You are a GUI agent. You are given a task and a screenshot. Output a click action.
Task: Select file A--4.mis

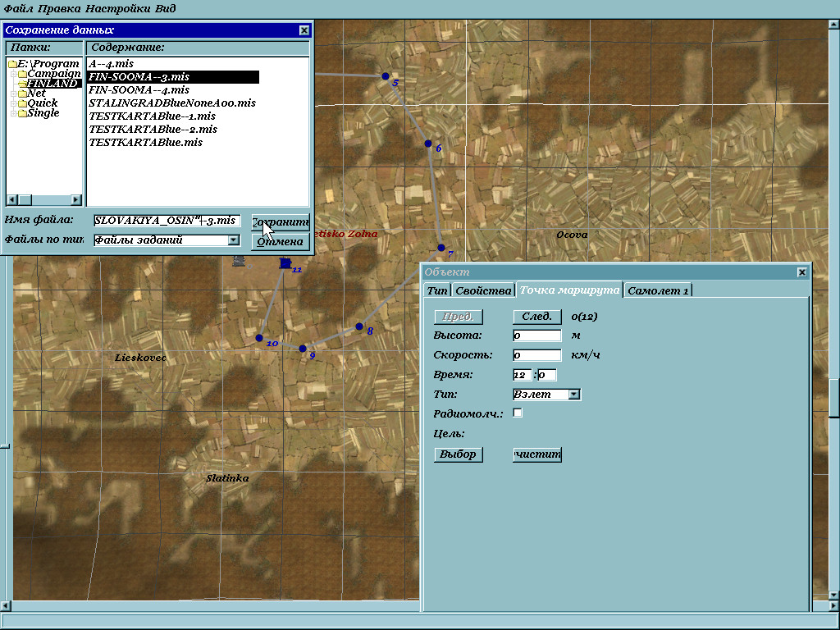coord(112,64)
